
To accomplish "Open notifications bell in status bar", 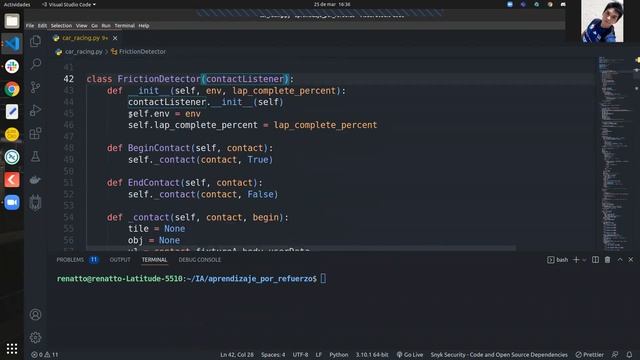I will click(629, 355).
